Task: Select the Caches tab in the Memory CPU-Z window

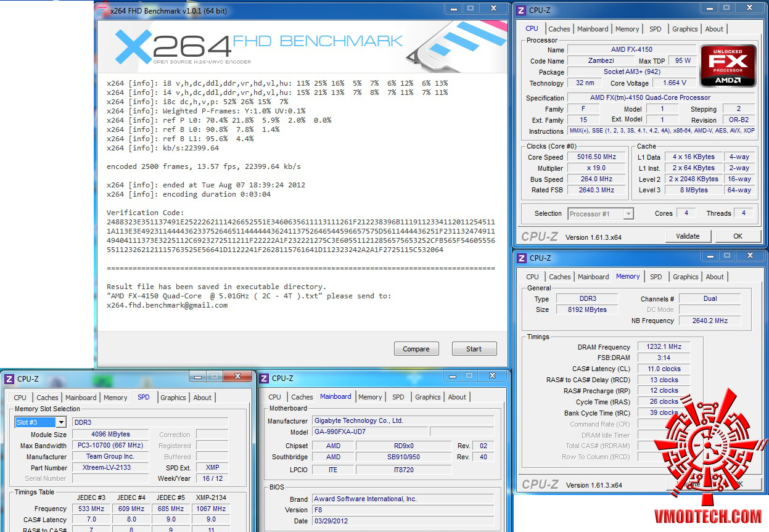Action: (x=560, y=277)
